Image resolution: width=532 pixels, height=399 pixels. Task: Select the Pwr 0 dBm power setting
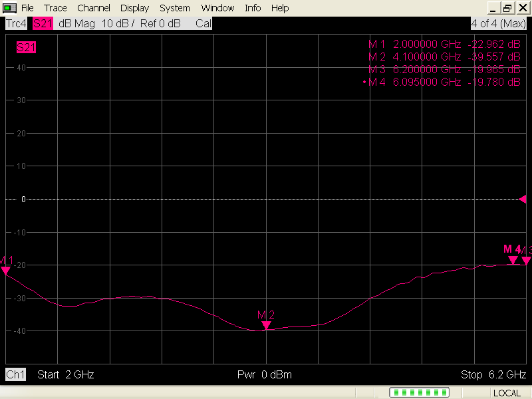(x=264, y=374)
